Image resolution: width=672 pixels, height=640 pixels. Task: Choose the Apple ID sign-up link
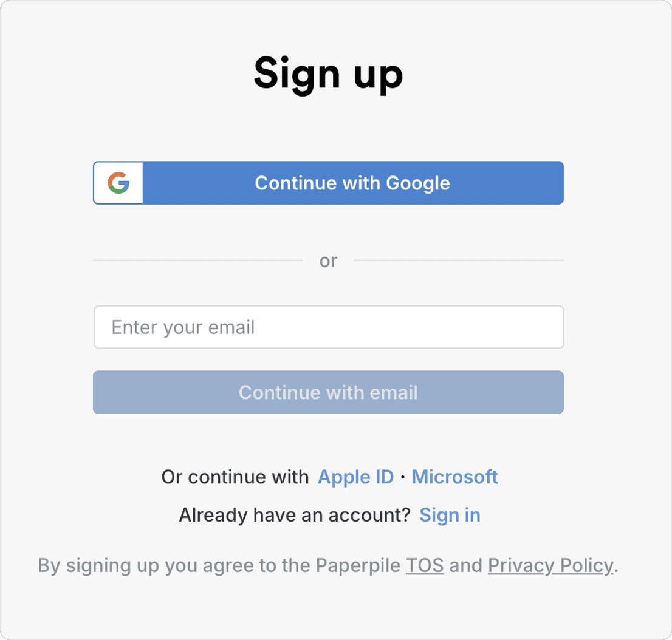coord(355,477)
